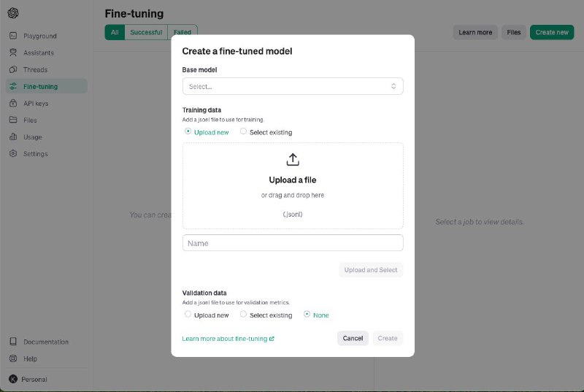
Task: Click the Name input field
Action: (293, 243)
